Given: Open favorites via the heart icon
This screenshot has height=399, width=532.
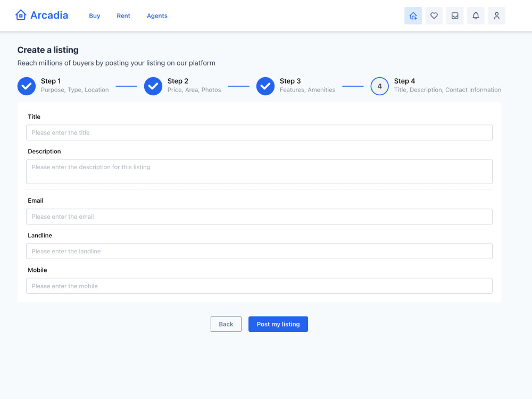Looking at the screenshot, I should [x=434, y=15].
